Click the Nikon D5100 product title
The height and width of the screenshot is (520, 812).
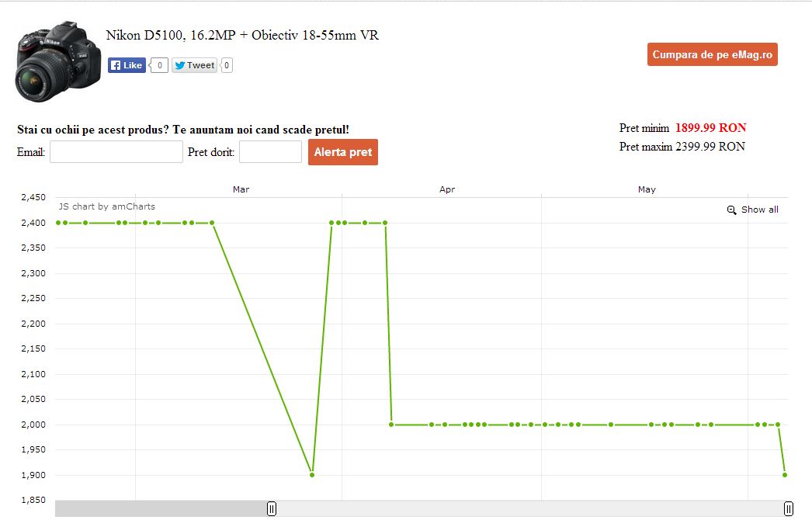point(242,35)
